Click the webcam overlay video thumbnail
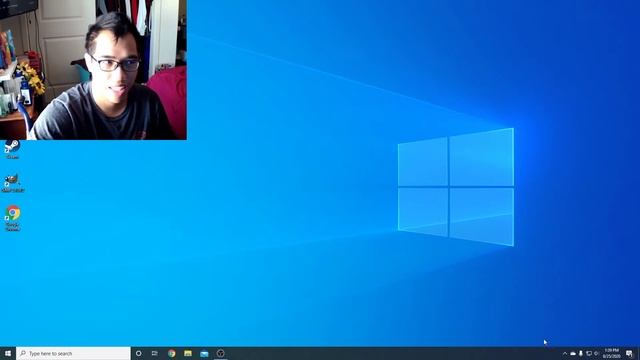The height and width of the screenshot is (360, 640). pos(93,70)
